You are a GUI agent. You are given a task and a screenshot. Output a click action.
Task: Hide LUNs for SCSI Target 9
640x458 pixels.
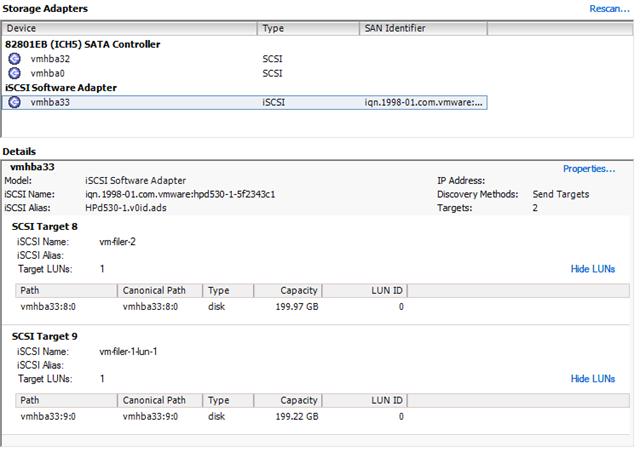pyautogui.click(x=592, y=379)
